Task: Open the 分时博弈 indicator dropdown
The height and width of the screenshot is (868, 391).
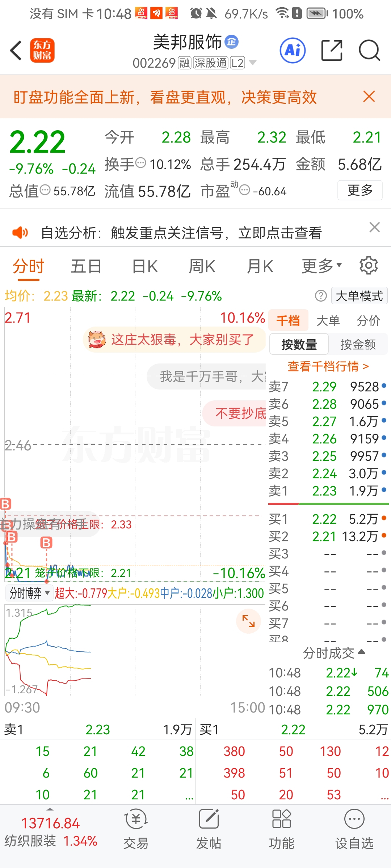Action: 29,593
